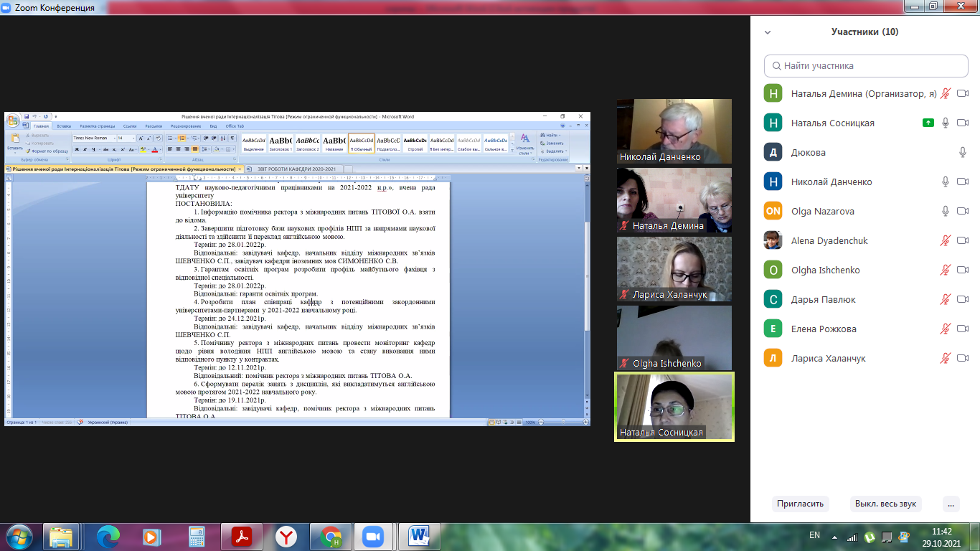Toggle microphone for Наталья Демина in participants list
Viewport: 980px width, 551px height.
(946, 93)
